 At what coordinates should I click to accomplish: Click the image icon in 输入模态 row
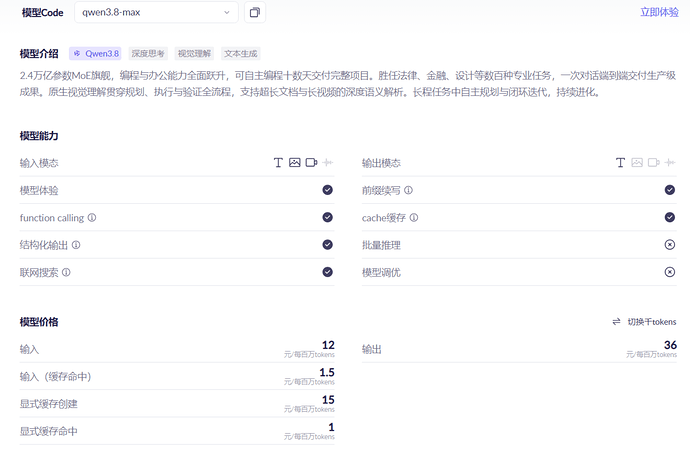tap(294, 163)
